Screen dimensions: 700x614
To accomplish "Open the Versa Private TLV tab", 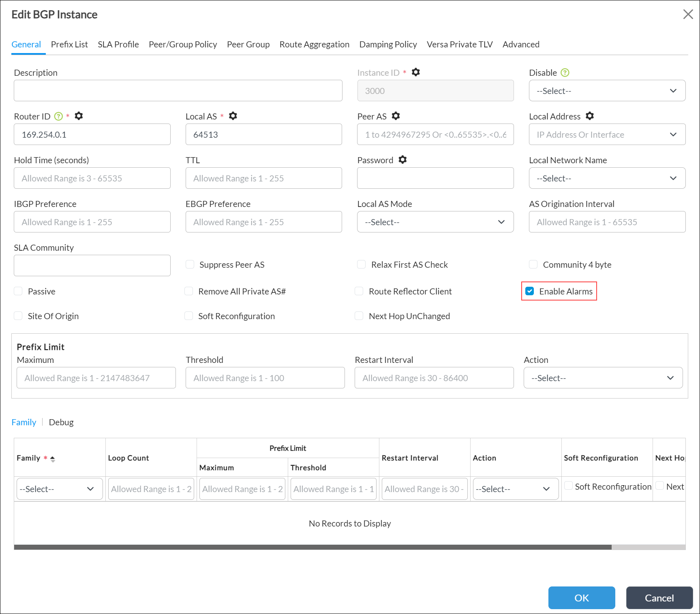I will [460, 45].
